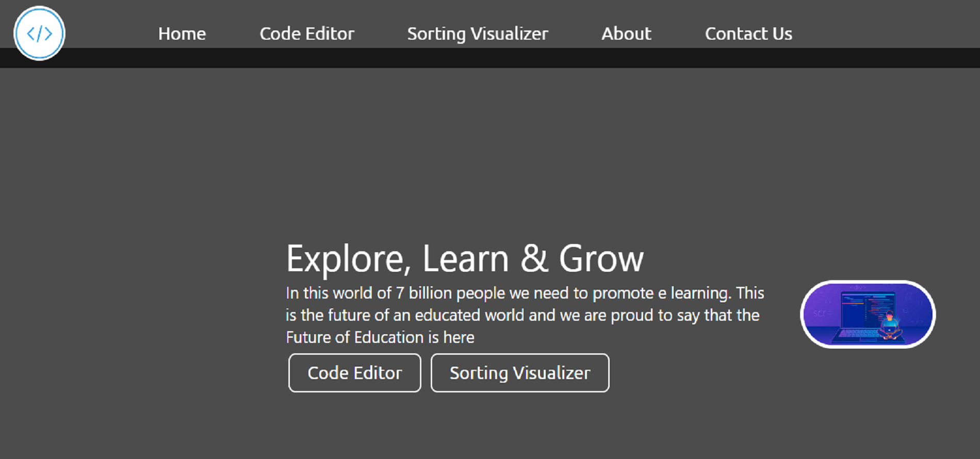The width and height of the screenshot is (980, 459).
Task: Go to the Home page link
Action: pos(182,34)
